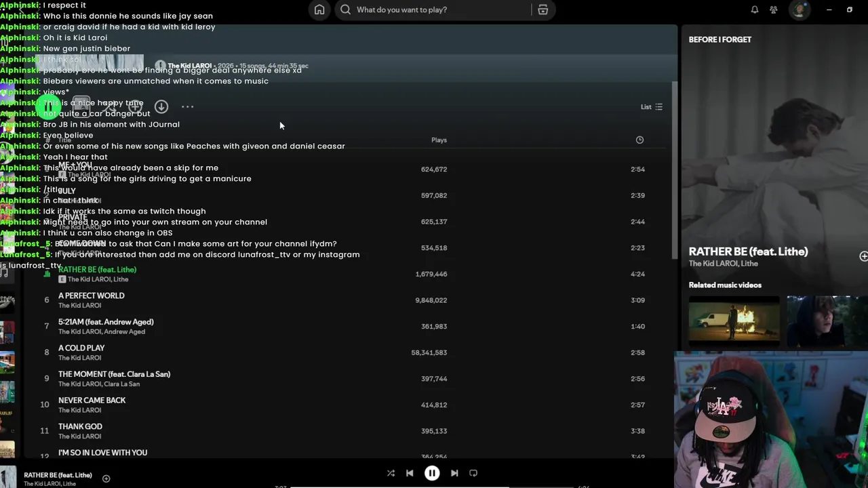Open 'The Kid LAROI, Lithe' in right panel
This screenshot has height=488, width=868.
click(723, 264)
